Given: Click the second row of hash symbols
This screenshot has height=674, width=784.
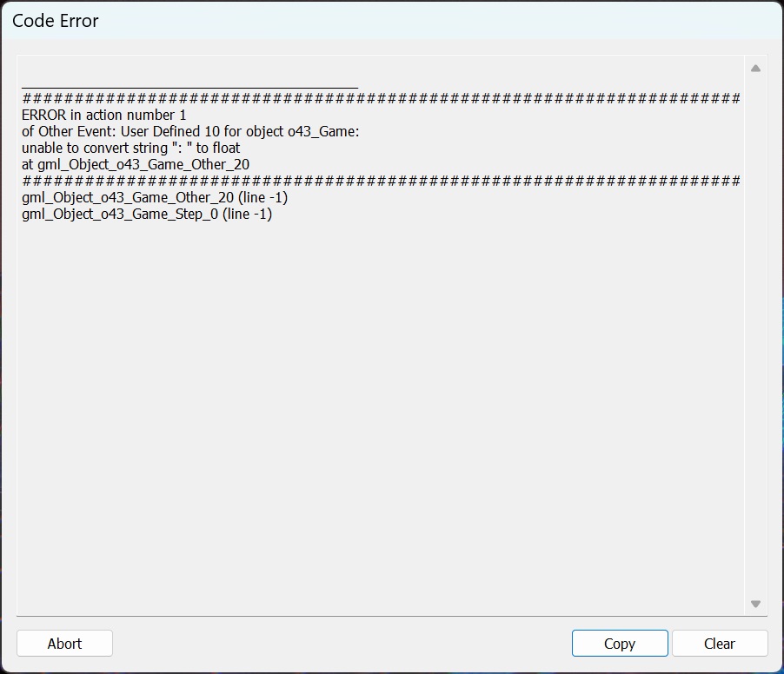Looking at the screenshot, I should [x=381, y=181].
